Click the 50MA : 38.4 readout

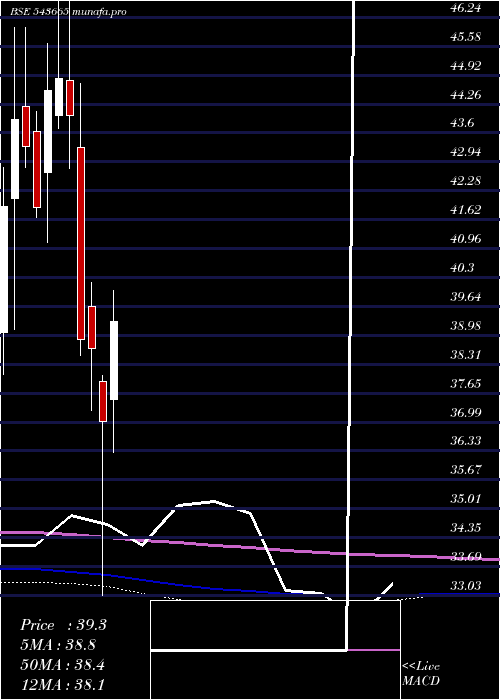tap(62, 665)
